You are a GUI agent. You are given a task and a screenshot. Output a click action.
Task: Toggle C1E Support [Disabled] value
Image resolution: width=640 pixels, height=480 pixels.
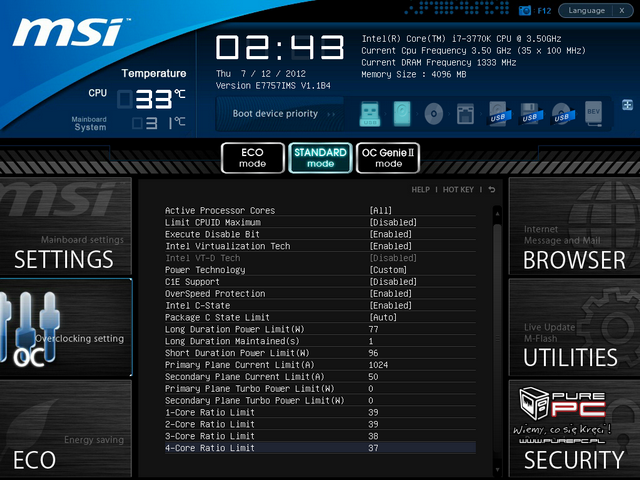pyautogui.click(x=393, y=282)
